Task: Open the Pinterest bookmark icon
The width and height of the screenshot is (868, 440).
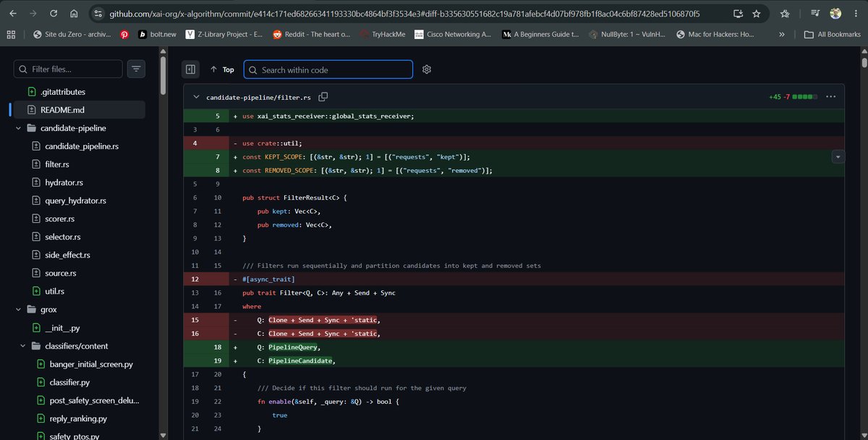Action: 124,34
